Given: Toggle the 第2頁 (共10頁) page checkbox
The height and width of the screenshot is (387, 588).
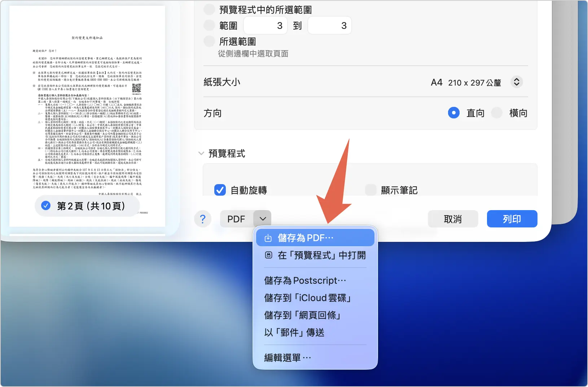Looking at the screenshot, I should pos(46,205).
